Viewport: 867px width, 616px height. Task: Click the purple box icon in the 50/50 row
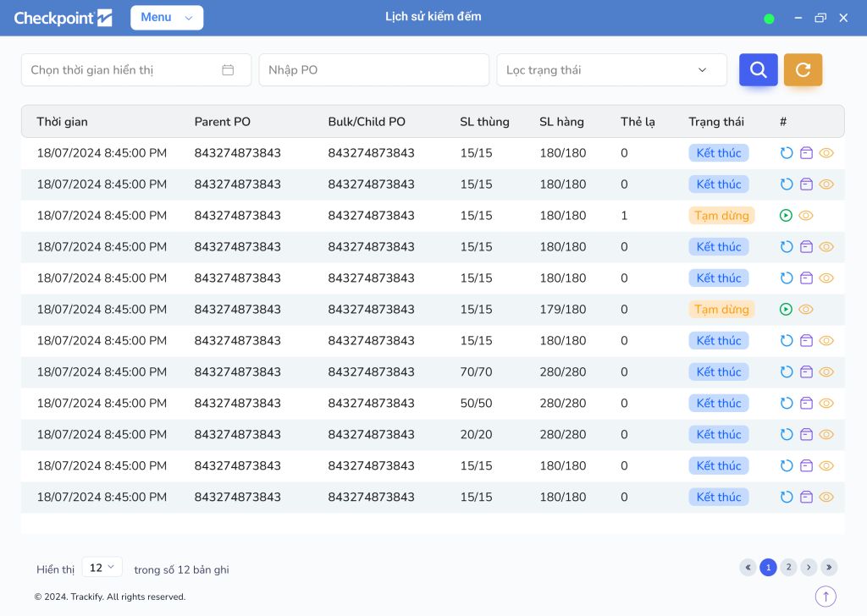(x=806, y=404)
